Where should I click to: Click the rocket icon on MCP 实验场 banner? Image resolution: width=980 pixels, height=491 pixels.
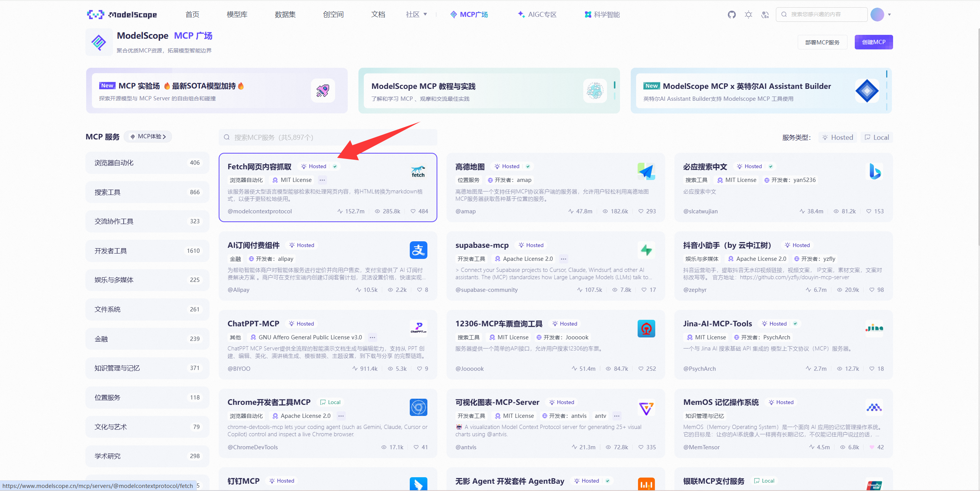point(323,91)
